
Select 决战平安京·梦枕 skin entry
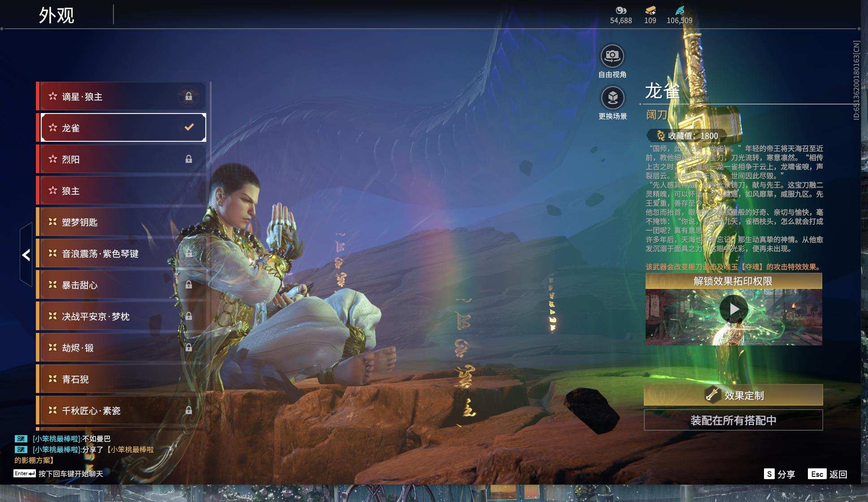click(121, 316)
